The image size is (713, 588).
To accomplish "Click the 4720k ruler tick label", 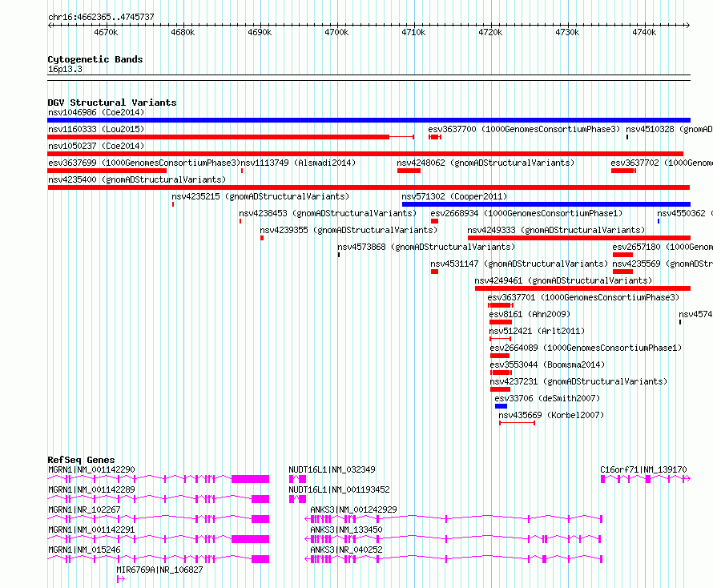I will coord(490,32).
